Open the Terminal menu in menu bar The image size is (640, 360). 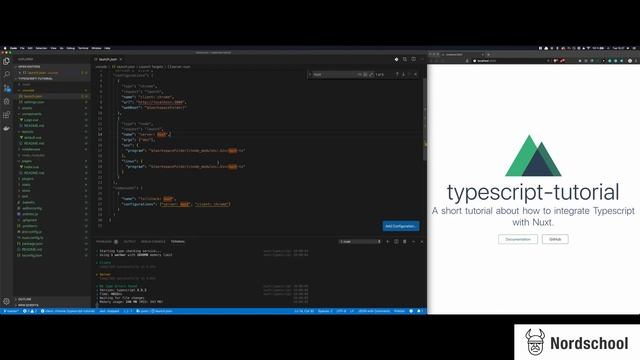[83, 48]
